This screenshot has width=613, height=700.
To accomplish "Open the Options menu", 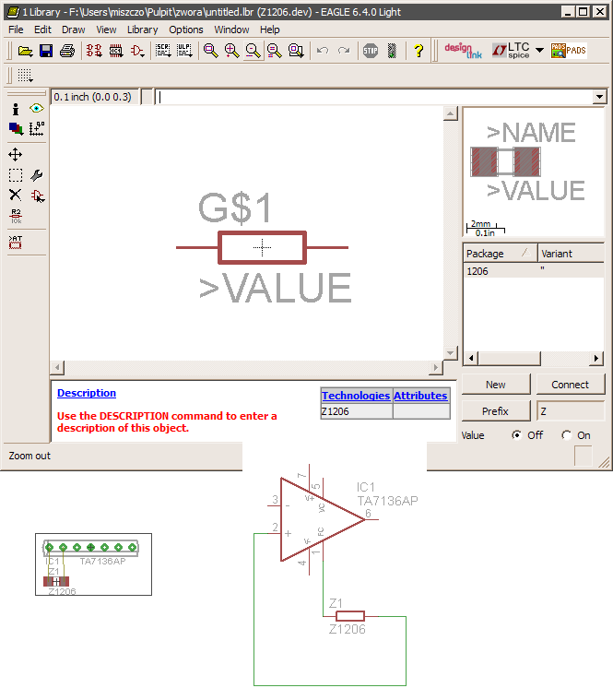I will [186, 30].
